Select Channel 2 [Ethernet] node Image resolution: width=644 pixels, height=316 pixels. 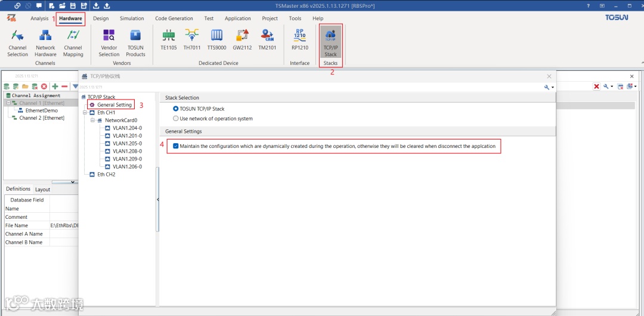click(42, 118)
